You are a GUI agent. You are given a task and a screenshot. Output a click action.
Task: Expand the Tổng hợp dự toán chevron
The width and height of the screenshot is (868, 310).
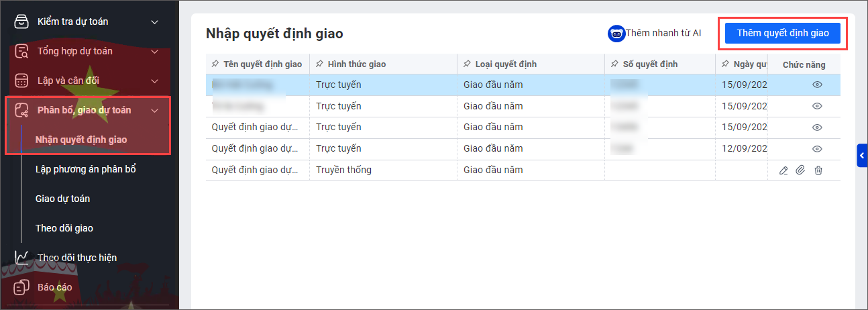155,51
